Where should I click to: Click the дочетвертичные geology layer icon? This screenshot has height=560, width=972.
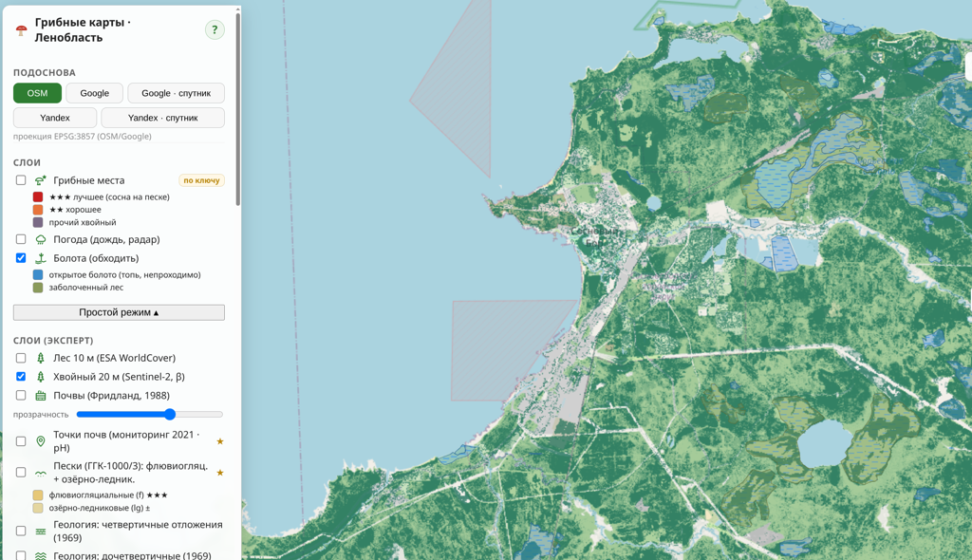click(40, 555)
